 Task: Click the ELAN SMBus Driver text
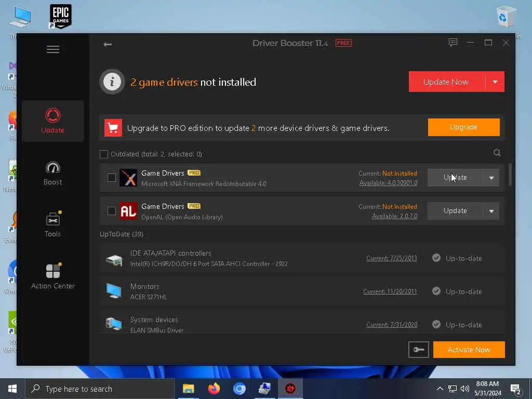157,330
